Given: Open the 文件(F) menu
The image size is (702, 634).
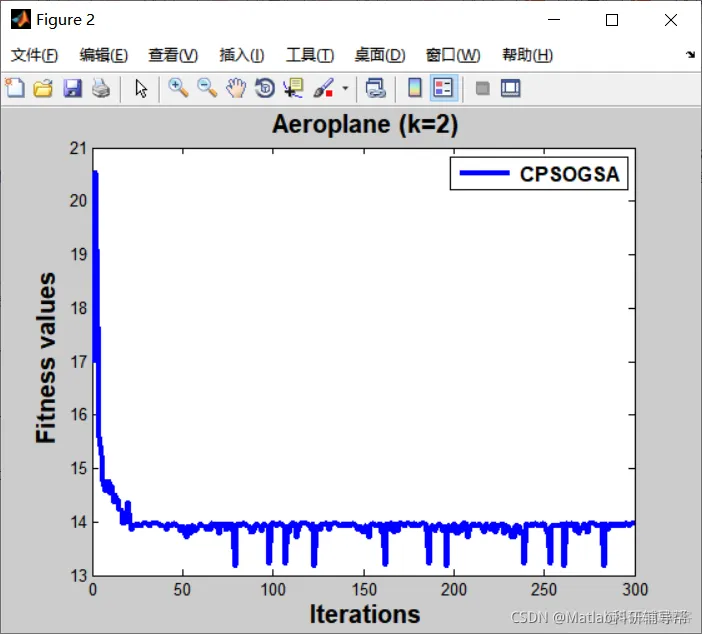Looking at the screenshot, I should click(34, 55).
